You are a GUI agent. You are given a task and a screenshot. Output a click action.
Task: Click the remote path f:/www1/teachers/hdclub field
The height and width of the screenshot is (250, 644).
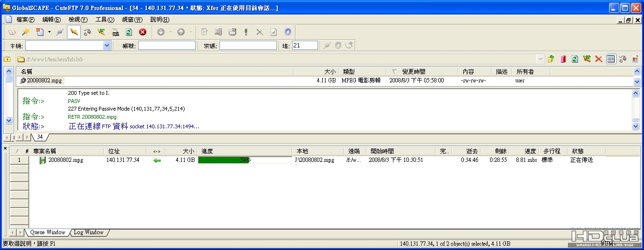point(280,59)
